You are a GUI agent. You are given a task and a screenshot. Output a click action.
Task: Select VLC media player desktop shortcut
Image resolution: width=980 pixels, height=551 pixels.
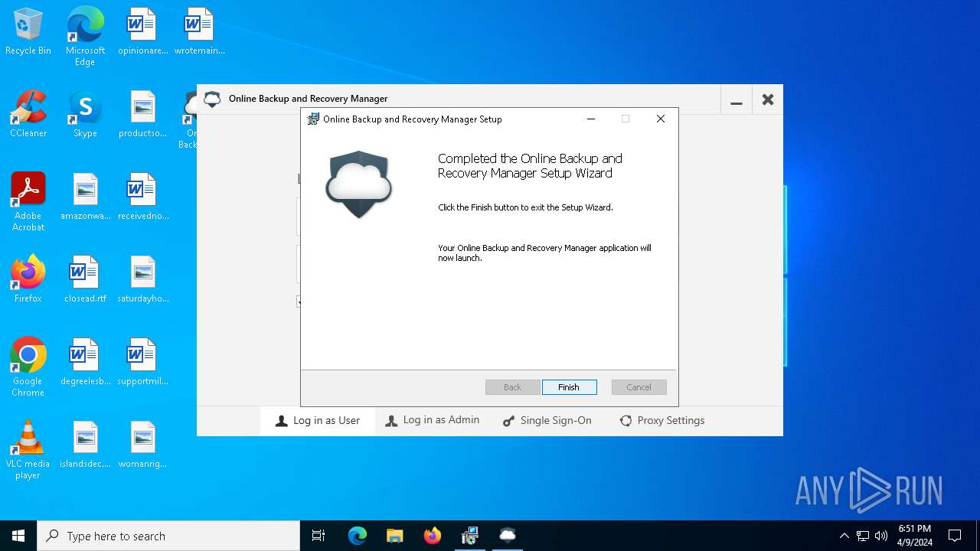tap(28, 450)
